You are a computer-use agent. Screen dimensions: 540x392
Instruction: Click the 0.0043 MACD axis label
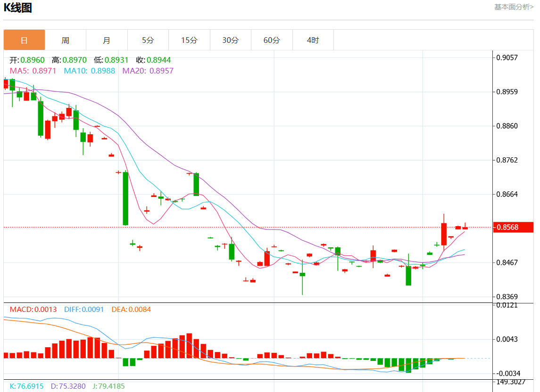coord(507,339)
